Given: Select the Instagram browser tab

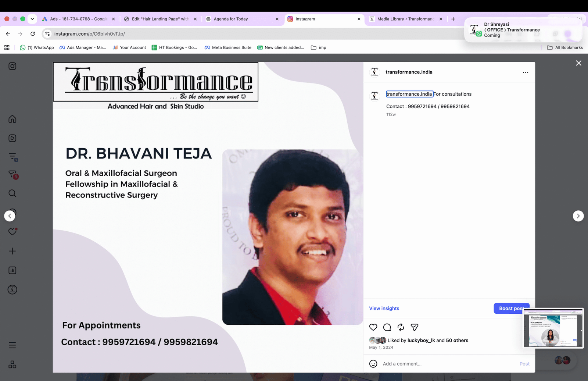Looking at the screenshot, I should (x=323, y=19).
